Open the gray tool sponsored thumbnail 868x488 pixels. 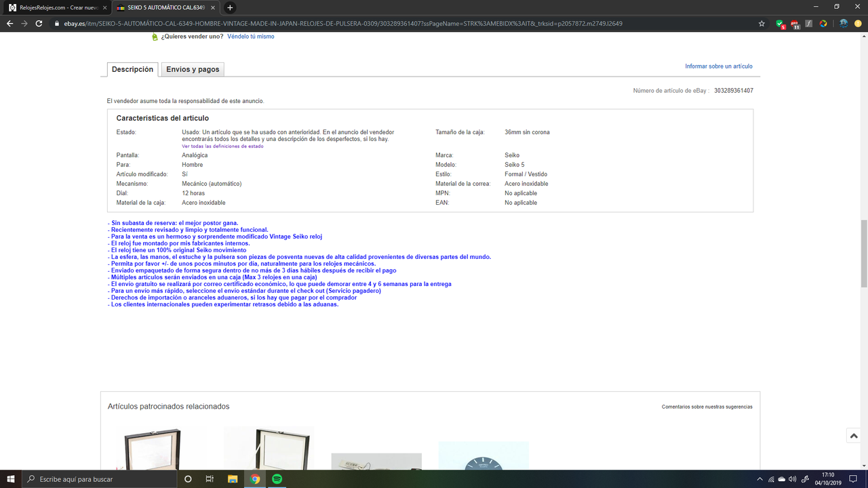coord(376,461)
